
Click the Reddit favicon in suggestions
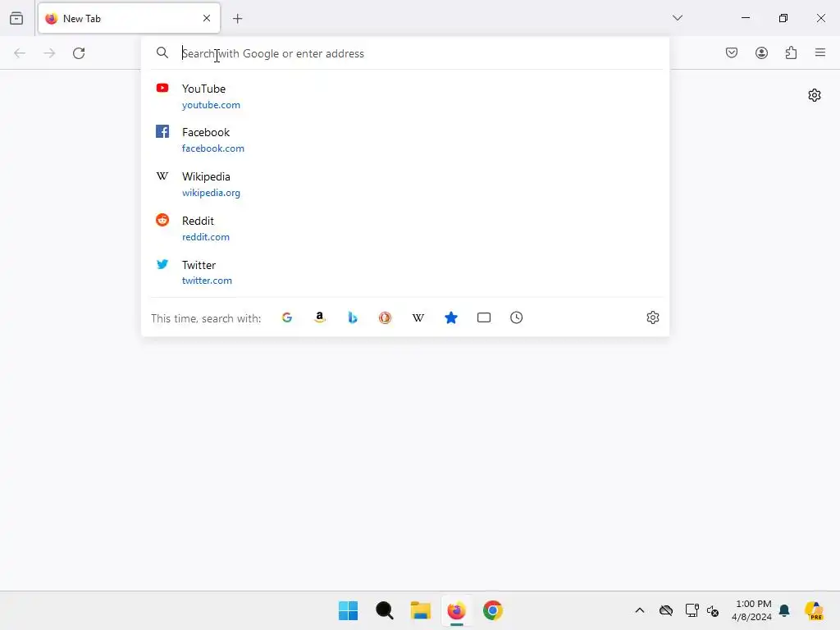pyautogui.click(x=162, y=220)
